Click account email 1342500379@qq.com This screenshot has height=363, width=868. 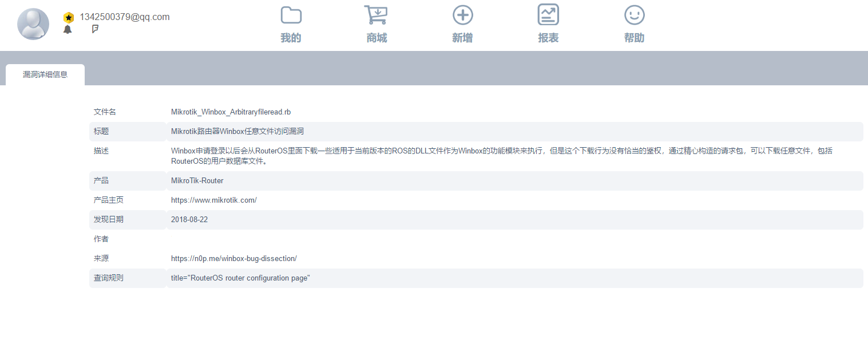(125, 17)
